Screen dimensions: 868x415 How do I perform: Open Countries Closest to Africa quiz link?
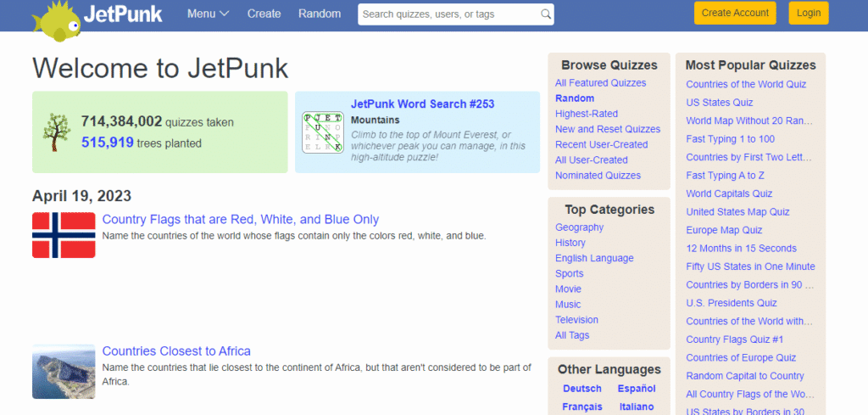click(x=176, y=351)
